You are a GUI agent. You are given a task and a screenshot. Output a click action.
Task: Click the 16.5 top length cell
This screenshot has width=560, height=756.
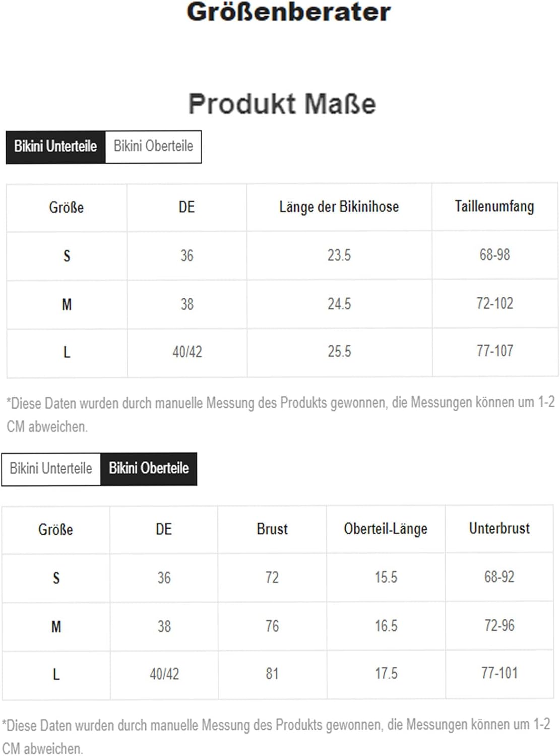(386, 626)
